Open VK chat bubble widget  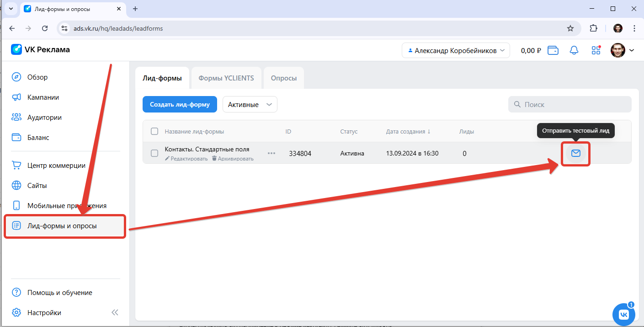(x=623, y=314)
